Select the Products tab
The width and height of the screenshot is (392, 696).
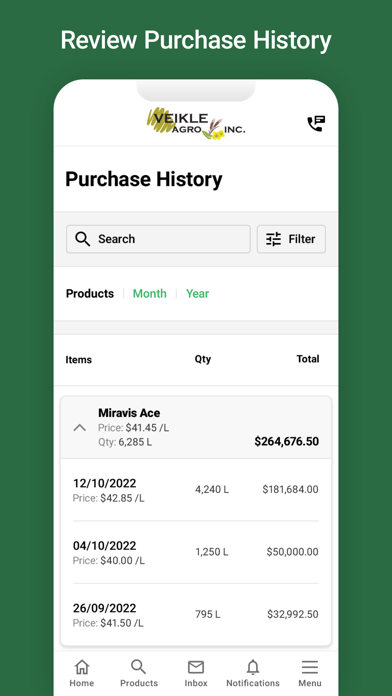(x=90, y=293)
